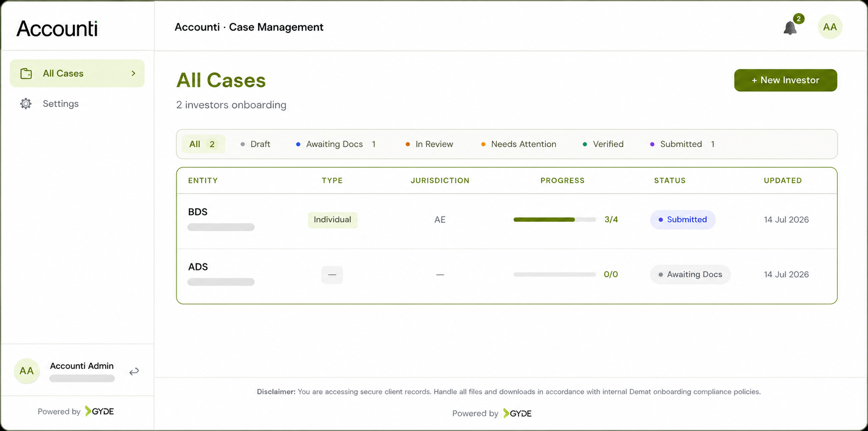The image size is (868, 431).
Task: Filter cases by In Review
Action: (x=429, y=144)
